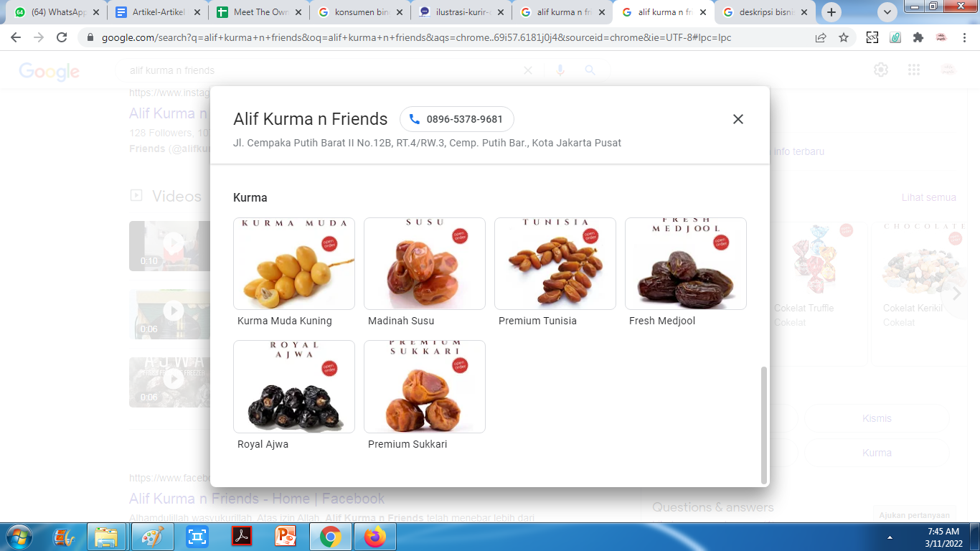Image resolution: width=980 pixels, height=551 pixels.
Task: Open Premium Sukkari product image
Action: (x=425, y=387)
